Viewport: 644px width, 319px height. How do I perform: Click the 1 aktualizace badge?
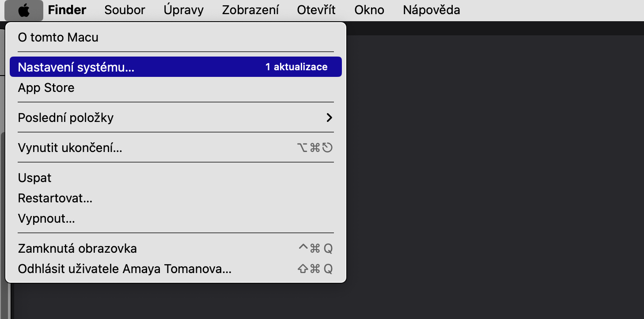[x=296, y=67]
